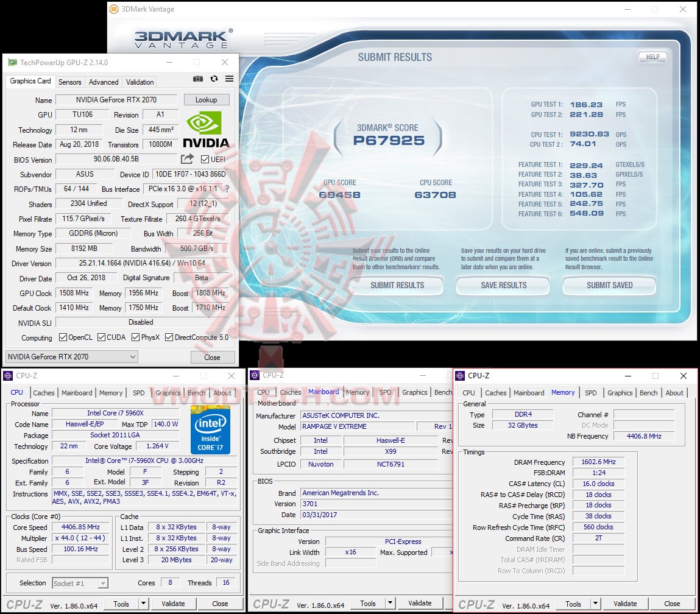Click the BIOS Version field 90.06.0B.40.5B
The height and width of the screenshot is (614, 700).
click(x=116, y=159)
